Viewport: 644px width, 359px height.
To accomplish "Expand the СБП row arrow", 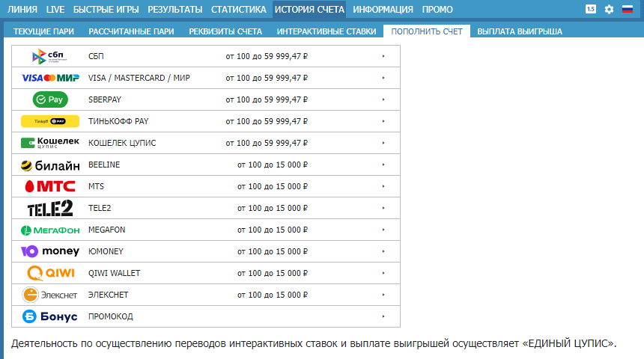I will click(x=383, y=56).
